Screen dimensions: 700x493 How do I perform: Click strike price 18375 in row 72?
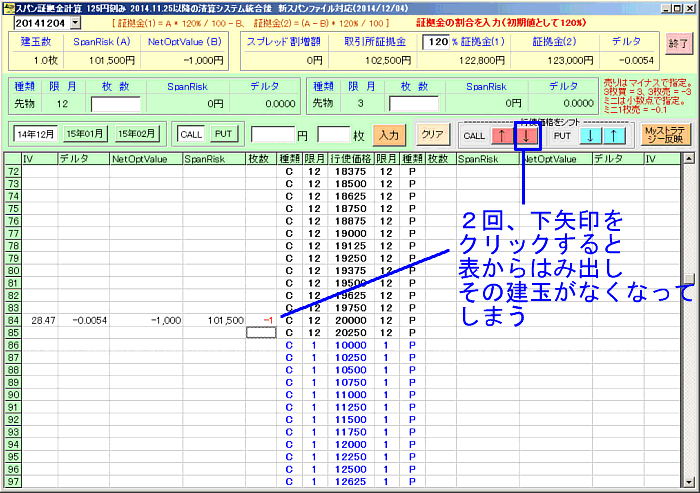click(351, 171)
